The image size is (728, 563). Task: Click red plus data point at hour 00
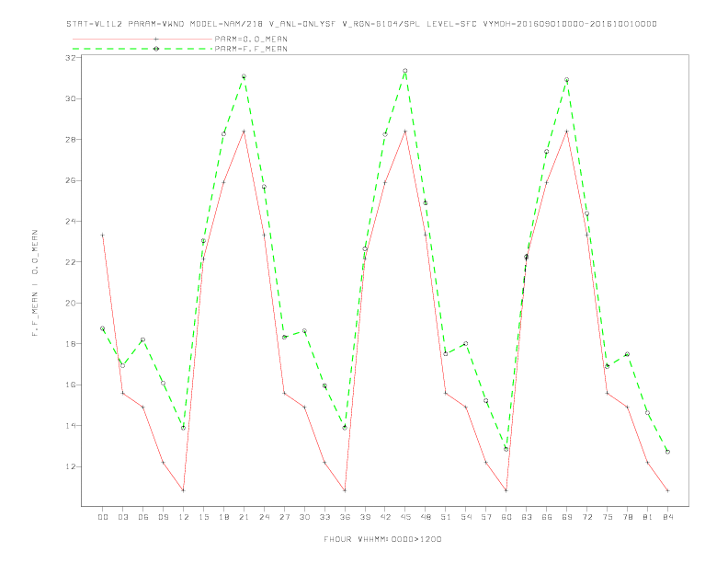103,236
